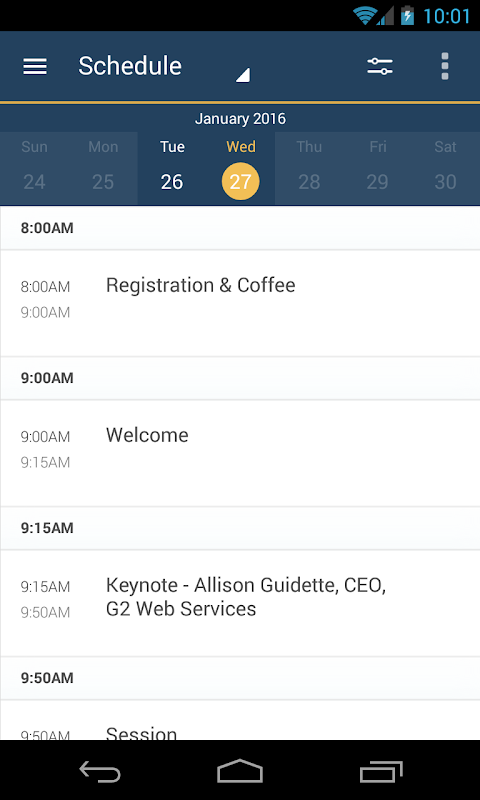480x800 pixels.
Task: Open the Registration & Coffee session
Action: tap(240, 303)
